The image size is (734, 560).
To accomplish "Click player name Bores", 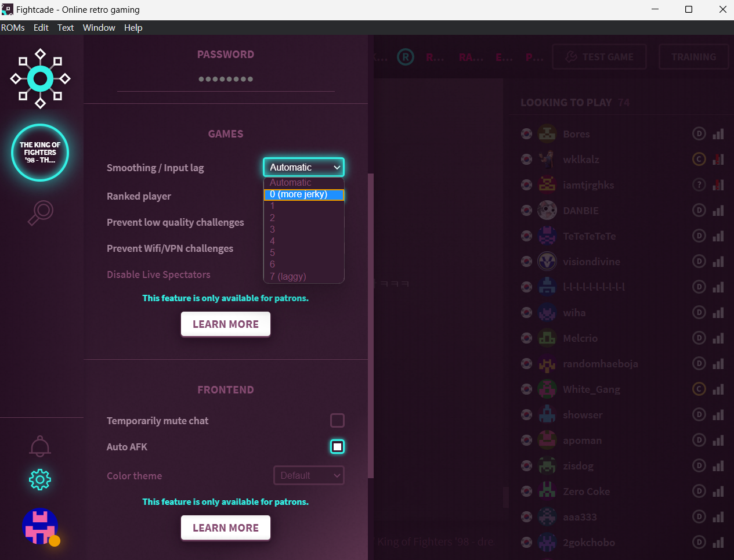I will coord(576,134).
